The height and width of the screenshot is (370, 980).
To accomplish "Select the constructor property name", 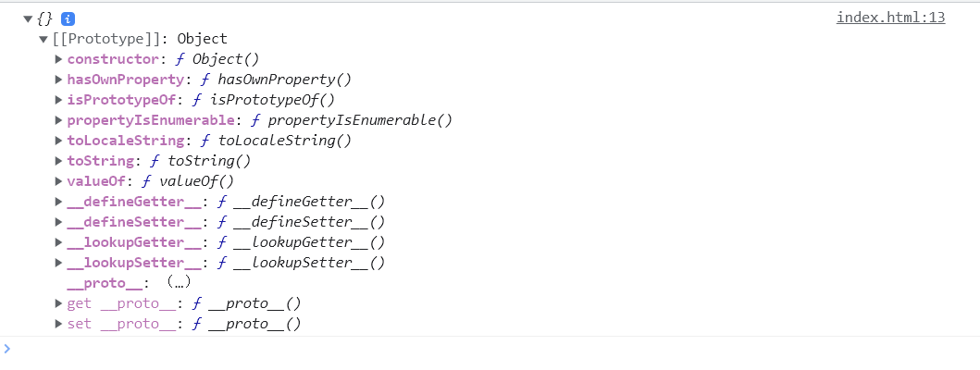I will click(113, 59).
